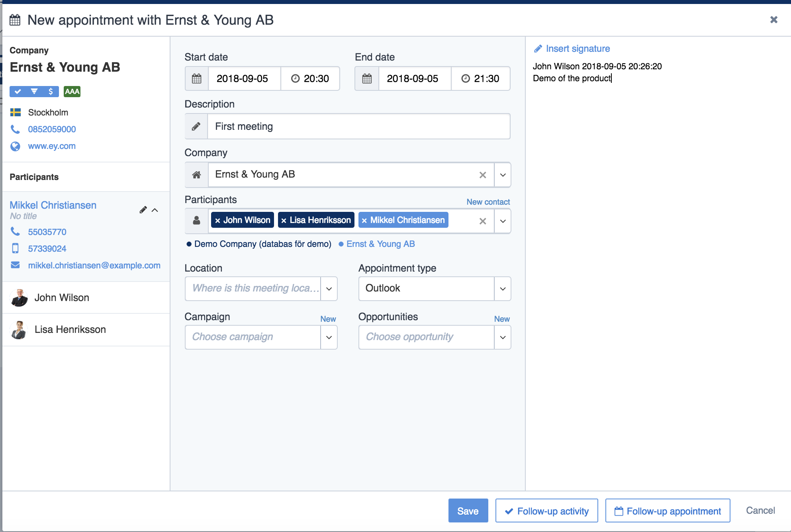Click the blue company status icons badge
791x532 pixels.
pyautogui.click(x=34, y=92)
